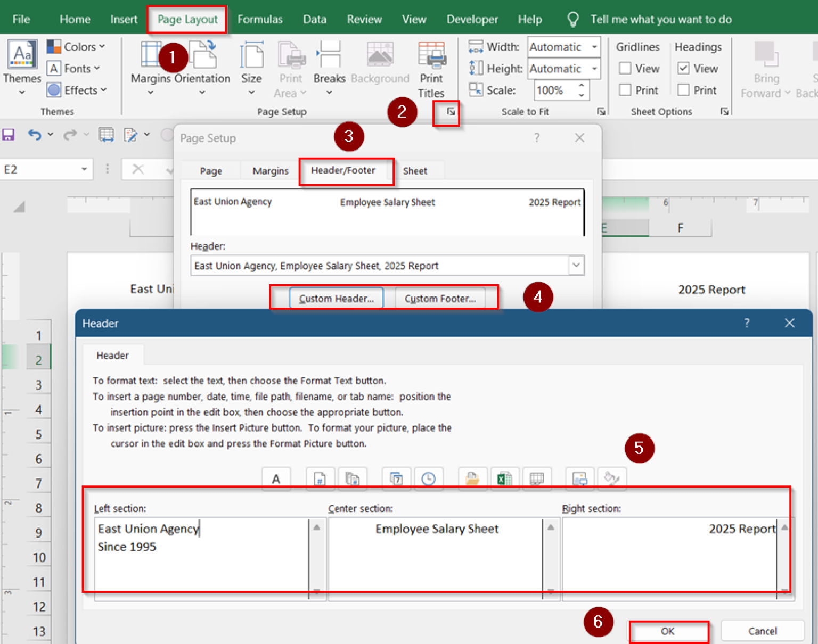This screenshot has width=818, height=644.
Task: Click the Insert Time clock icon
Action: point(428,478)
